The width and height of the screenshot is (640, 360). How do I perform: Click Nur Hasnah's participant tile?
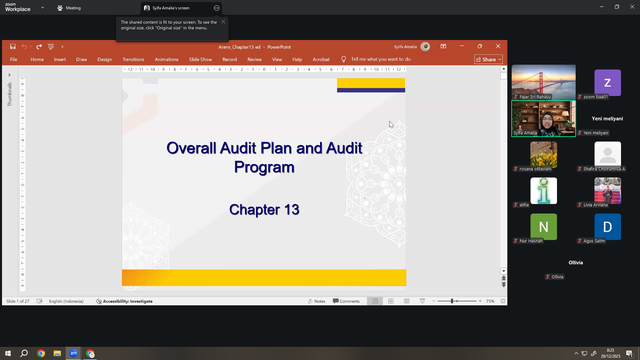click(544, 227)
